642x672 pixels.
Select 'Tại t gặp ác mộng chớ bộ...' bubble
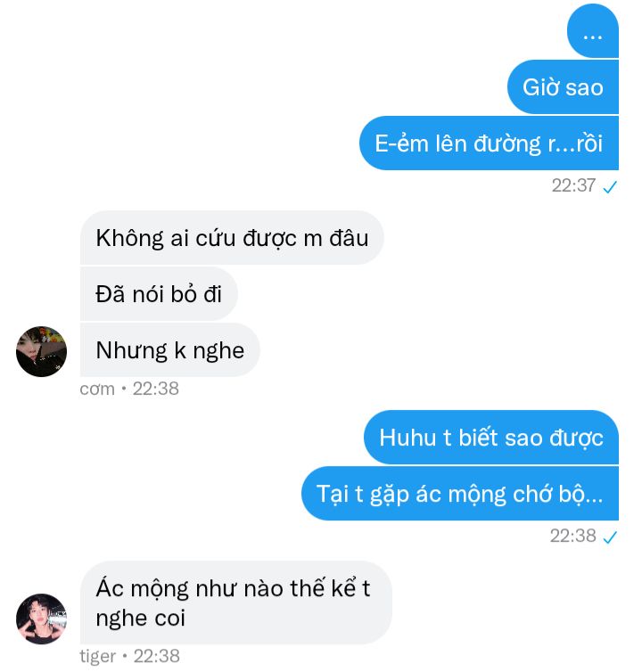460,494
